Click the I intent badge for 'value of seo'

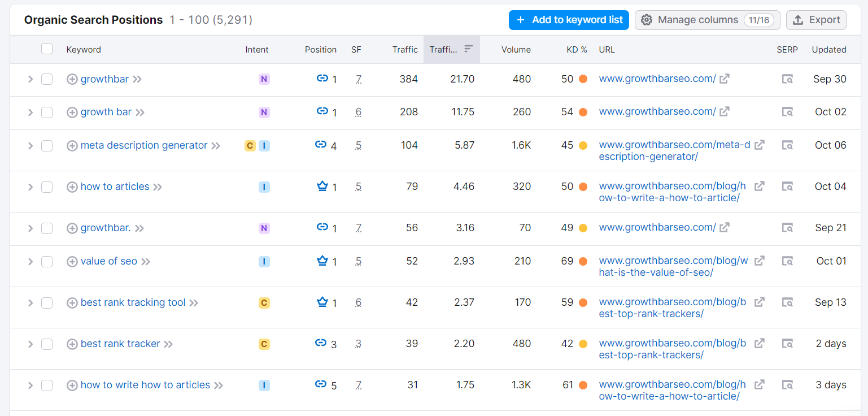(264, 261)
